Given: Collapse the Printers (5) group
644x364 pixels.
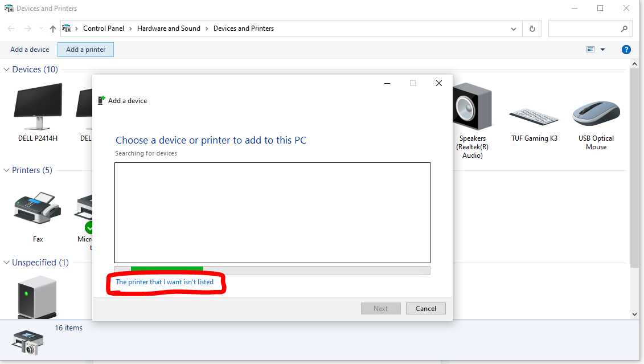Looking at the screenshot, I should coord(7,170).
